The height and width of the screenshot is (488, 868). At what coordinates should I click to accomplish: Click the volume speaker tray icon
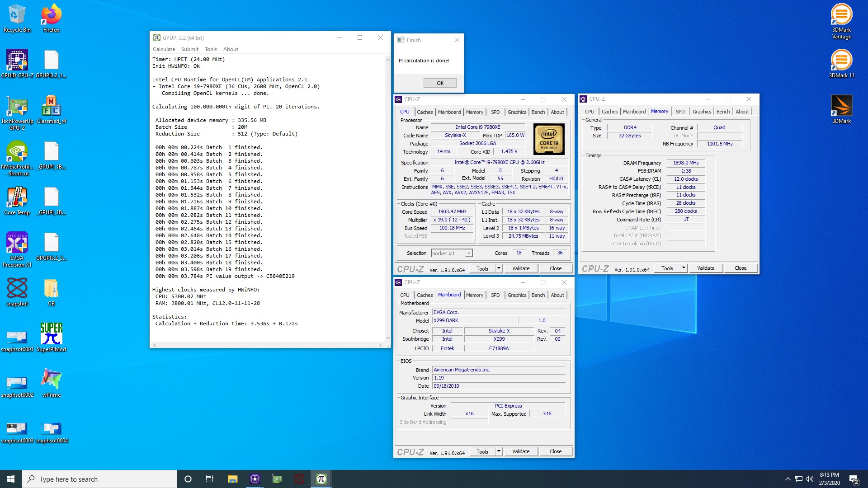pyautogui.click(x=810, y=479)
